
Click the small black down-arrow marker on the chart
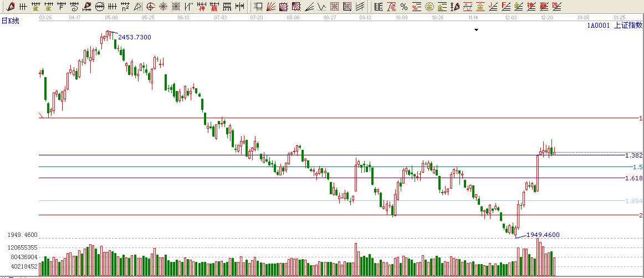pyautogui.click(x=476, y=30)
